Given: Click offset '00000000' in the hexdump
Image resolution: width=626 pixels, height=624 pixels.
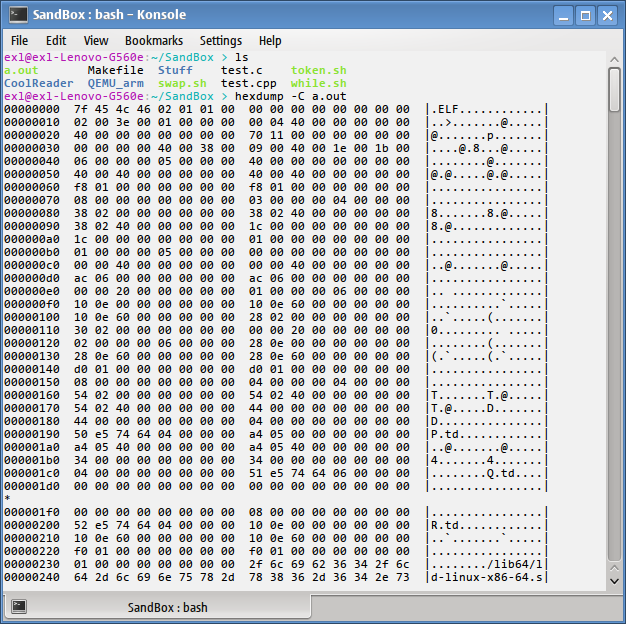Looking at the screenshot, I should click(32, 109).
